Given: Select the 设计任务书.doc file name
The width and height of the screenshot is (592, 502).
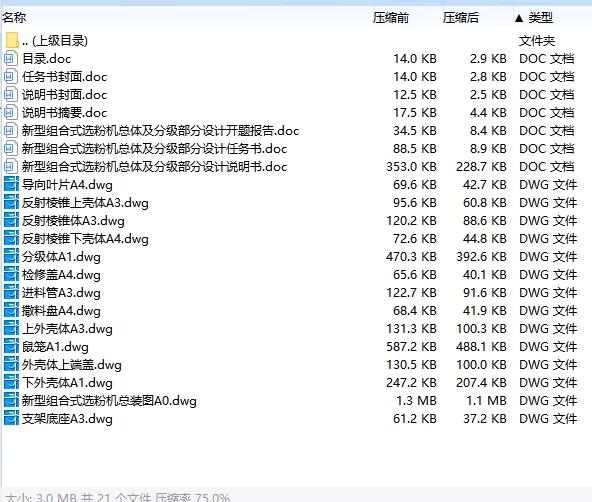Looking at the screenshot, I should pos(154,148).
